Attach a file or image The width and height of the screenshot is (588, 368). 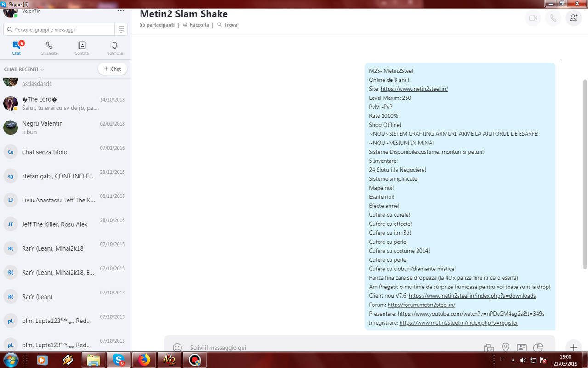coord(489,347)
